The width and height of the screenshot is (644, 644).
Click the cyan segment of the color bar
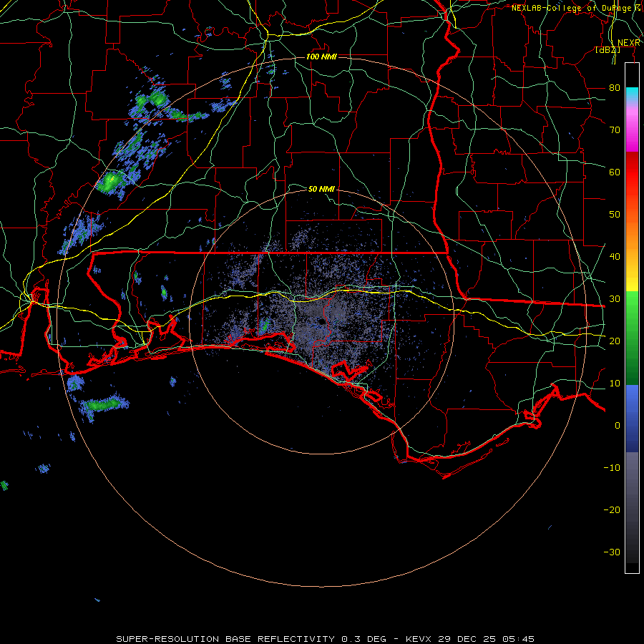[x=632, y=94]
